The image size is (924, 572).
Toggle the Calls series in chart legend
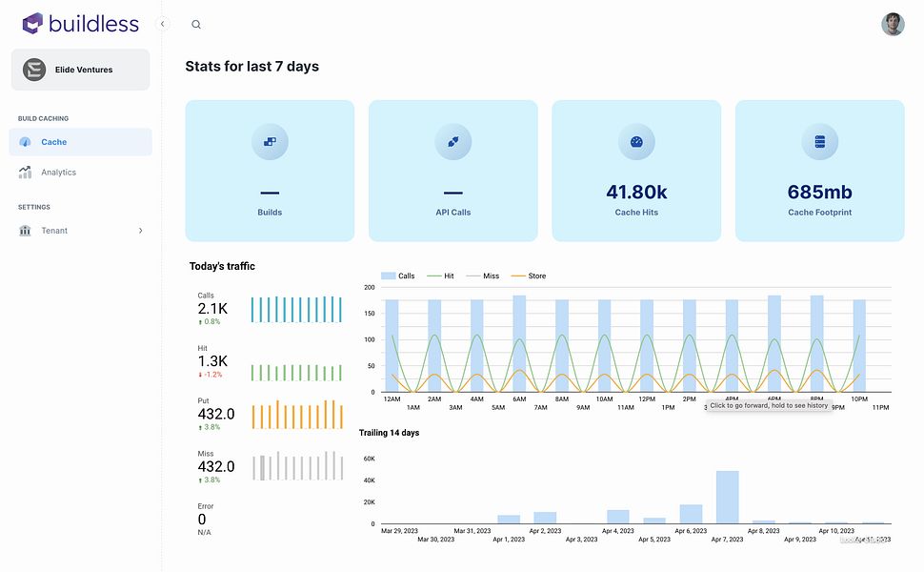pyautogui.click(x=398, y=276)
